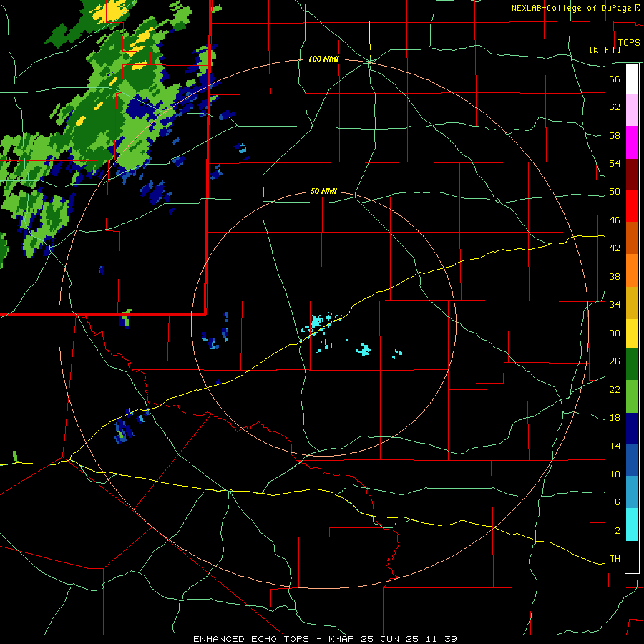Pick the light green legend swatch
Viewport: 644px width, 644px height.
632,396
